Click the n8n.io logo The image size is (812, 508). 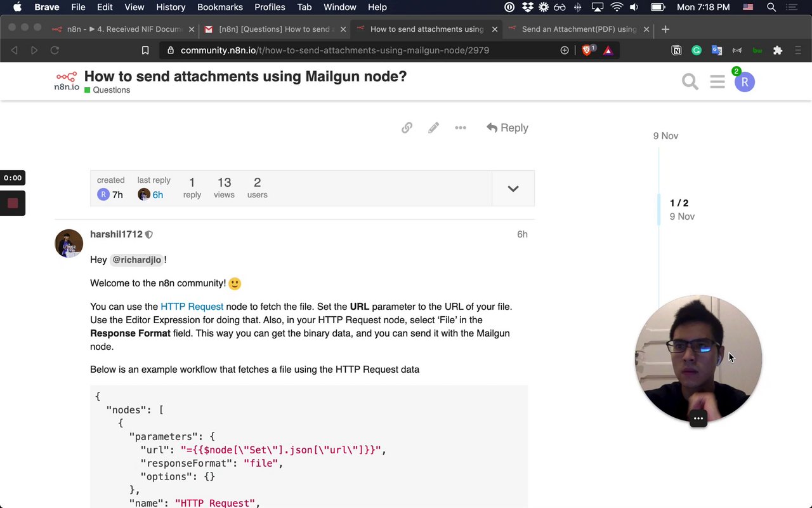pos(66,81)
